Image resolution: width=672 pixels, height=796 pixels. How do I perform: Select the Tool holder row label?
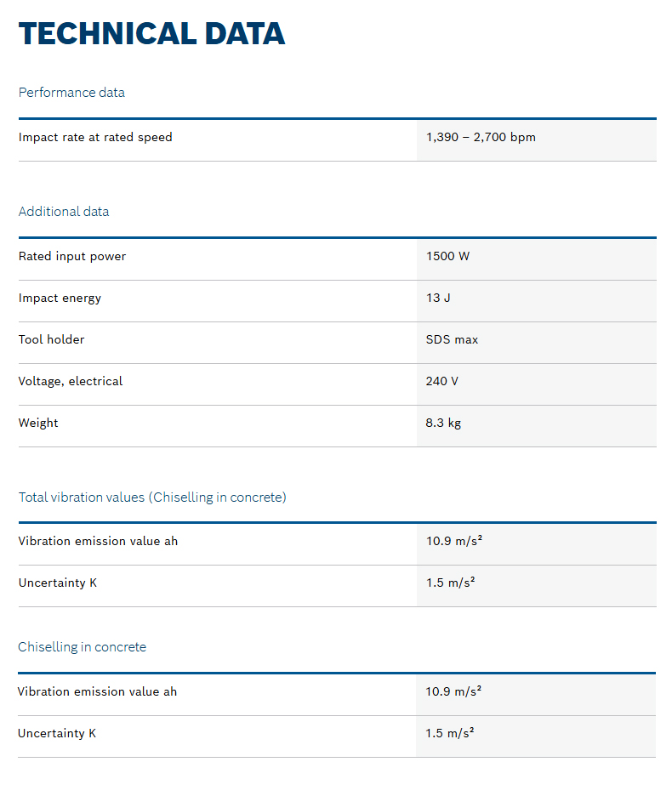(x=52, y=339)
